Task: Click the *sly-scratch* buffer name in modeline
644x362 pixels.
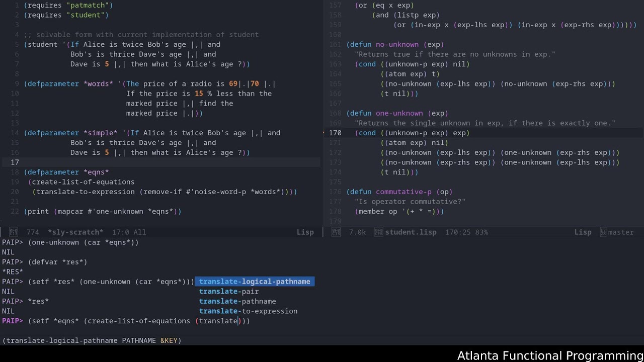Action: tap(75, 232)
